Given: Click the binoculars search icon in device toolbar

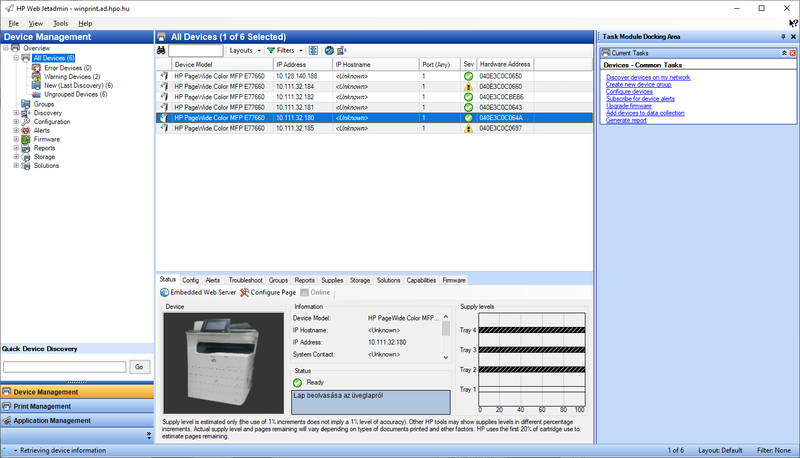Looking at the screenshot, I should click(x=162, y=50).
